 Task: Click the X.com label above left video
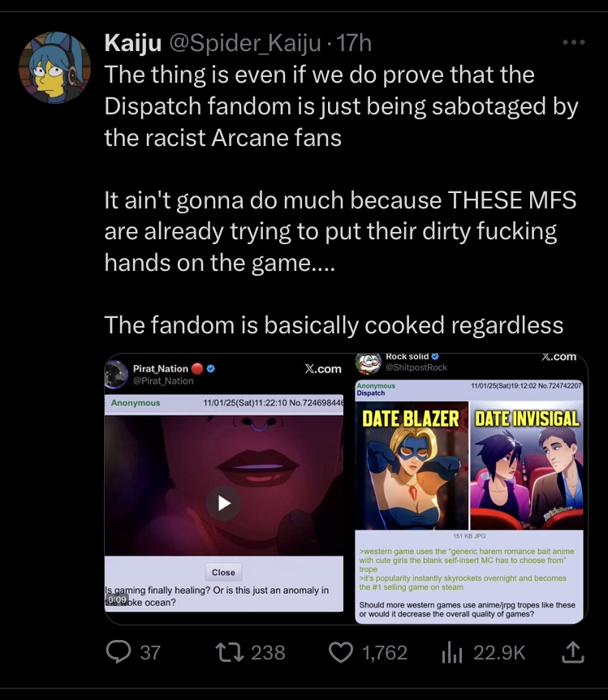[x=323, y=369]
